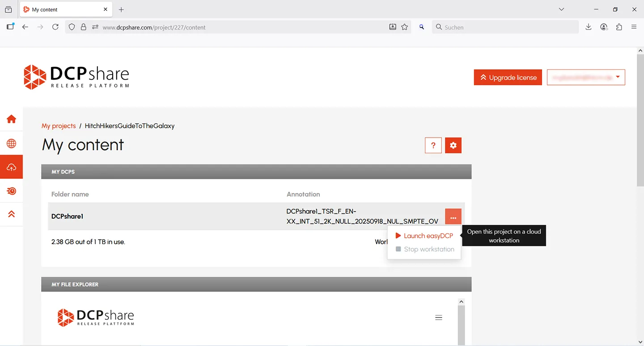Click the Upgrade license button
The width and height of the screenshot is (644, 346).
click(508, 77)
